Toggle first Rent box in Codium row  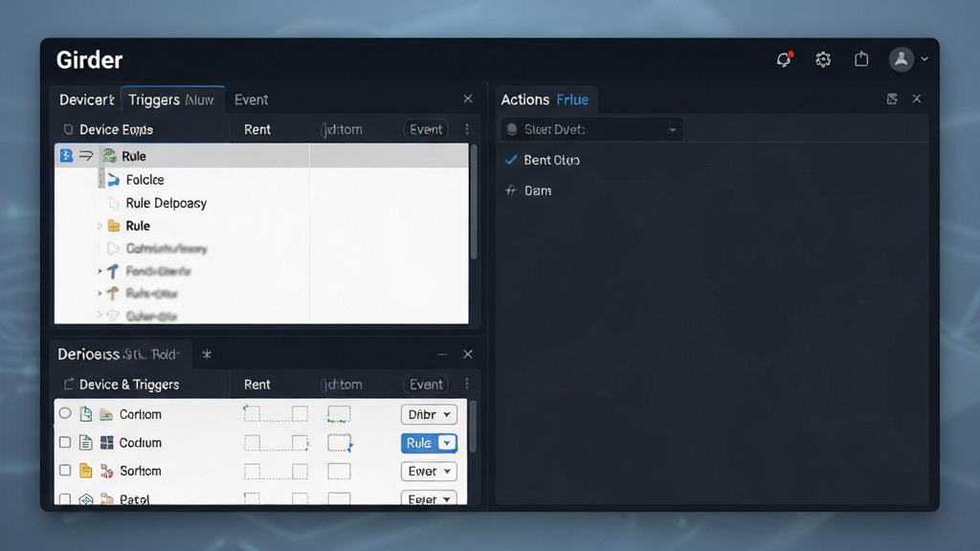coord(252,443)
